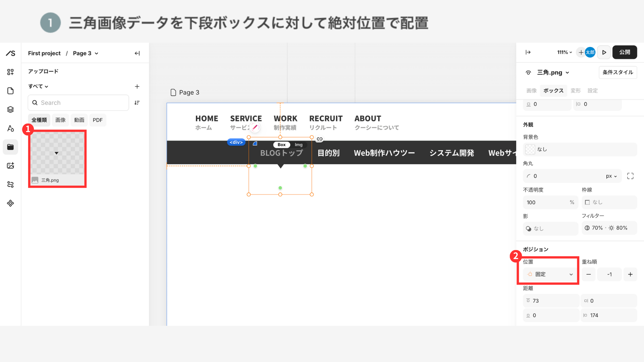The image size is (644, 362).
Task: Switch to the 設定 tab
Action: click(592, 90)
